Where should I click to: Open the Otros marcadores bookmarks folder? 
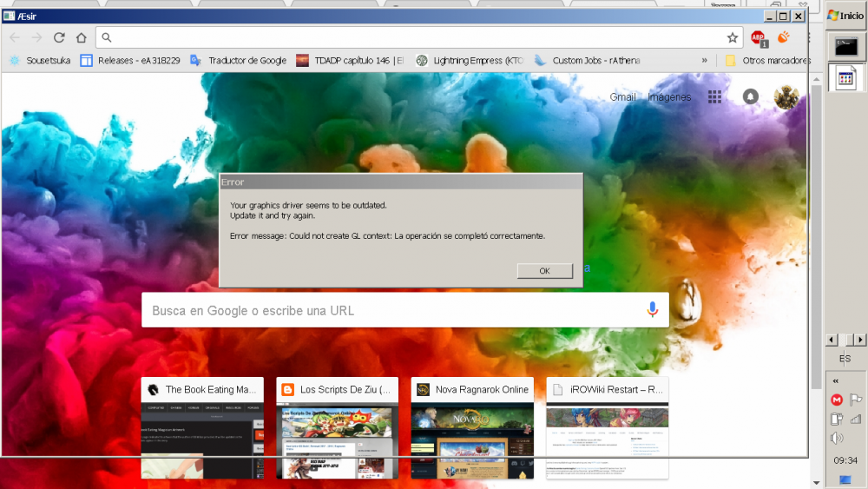coord(768,60)
